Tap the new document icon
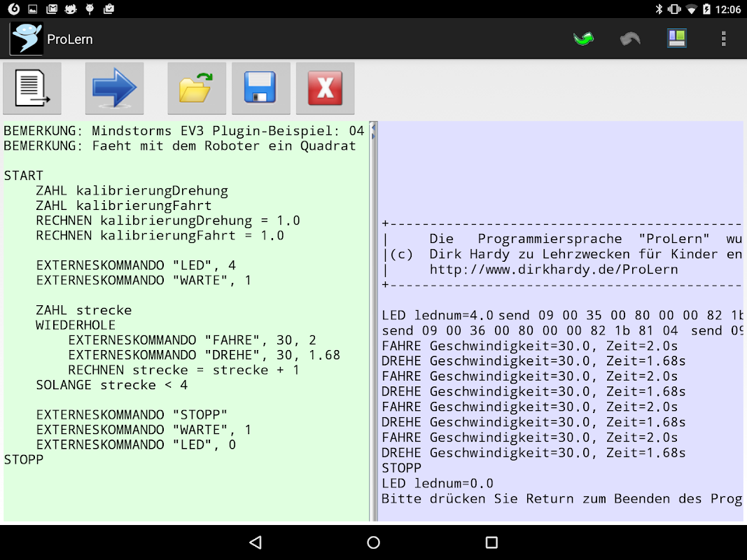The width and height of the screenshot is (747, 560). pos(32,88)
